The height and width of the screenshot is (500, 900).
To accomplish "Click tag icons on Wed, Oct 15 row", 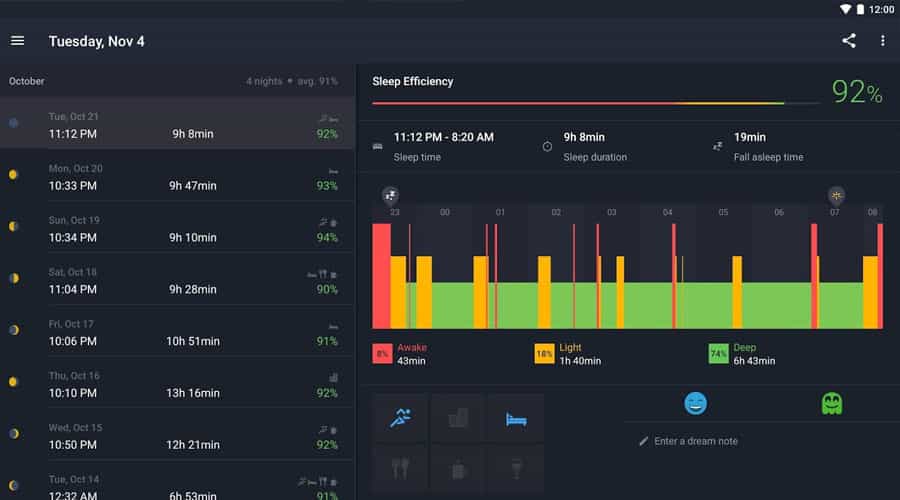I will pos(328,430).
